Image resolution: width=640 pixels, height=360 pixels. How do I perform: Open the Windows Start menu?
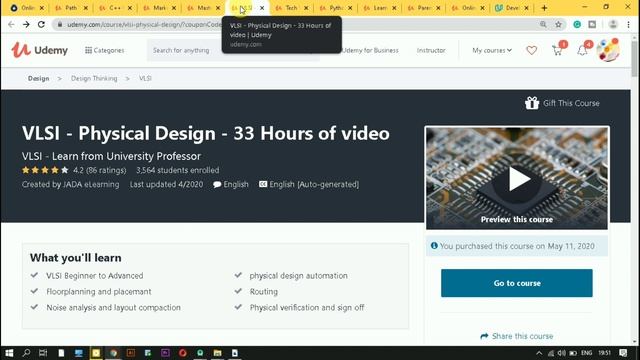(x=9, y=353)
